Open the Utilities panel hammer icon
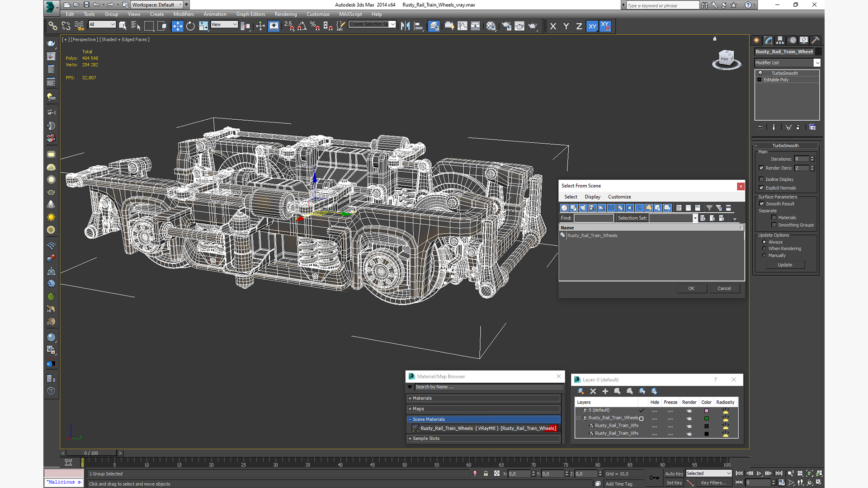This screenshot has width=868, height=488. pos(815,40)
